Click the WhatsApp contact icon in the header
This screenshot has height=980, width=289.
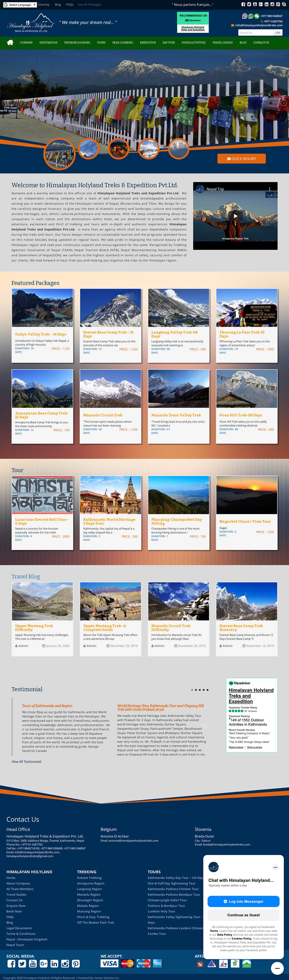(x=251, y=16)
